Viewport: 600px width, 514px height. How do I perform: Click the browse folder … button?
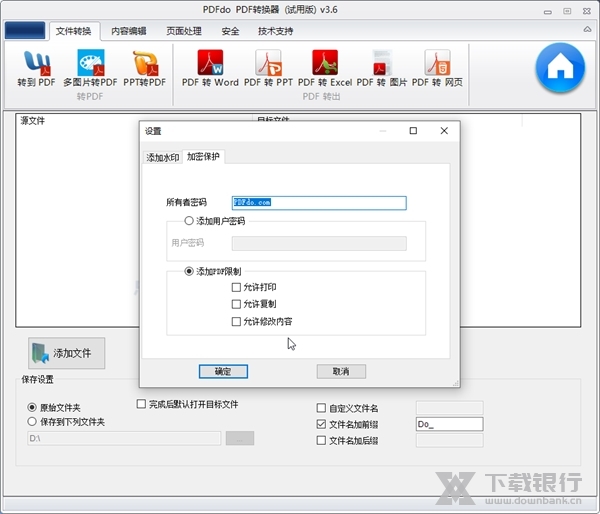tap(240, 438)
